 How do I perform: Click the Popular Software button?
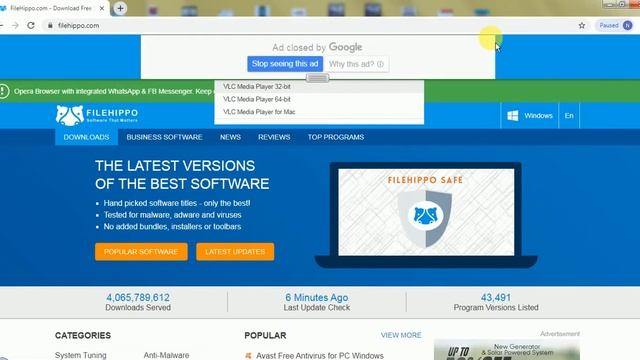[141, 252]
